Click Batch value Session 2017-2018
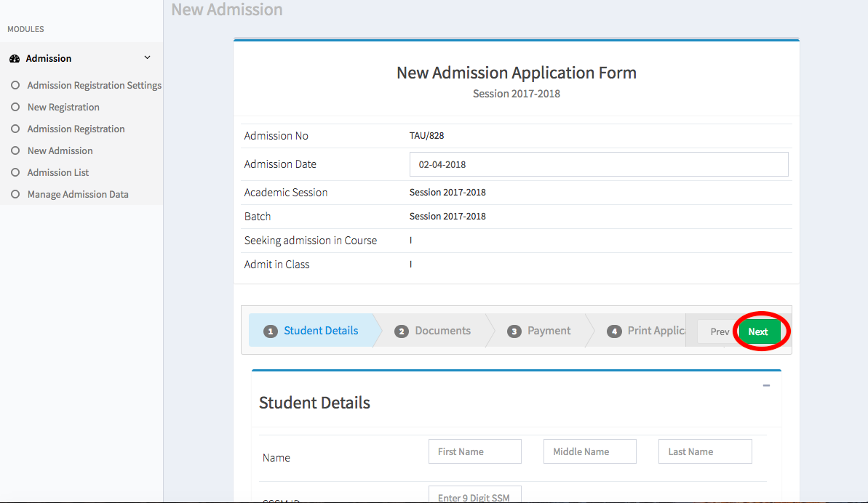Image resolution: width=868 pixels, height=503 pixels. [x=447, y=216]
